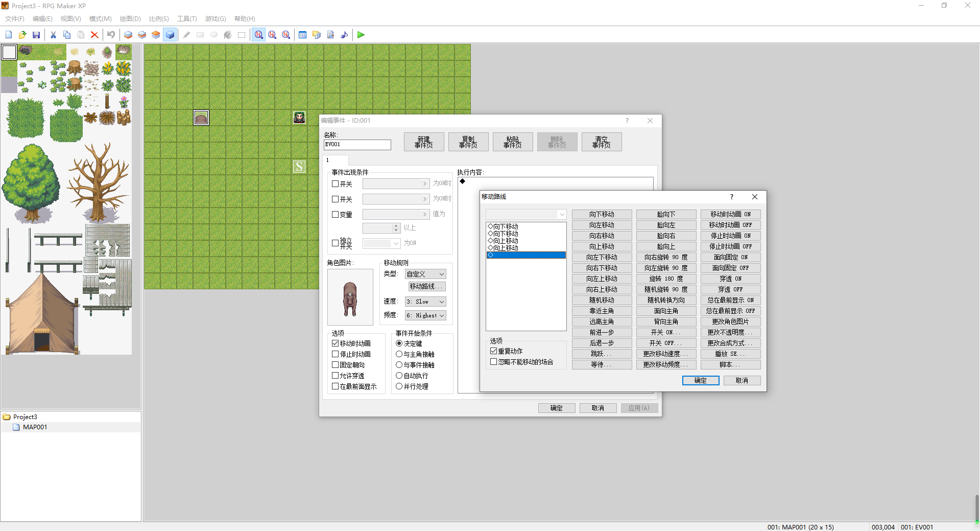Open the Sound Test music note icon
This screenshot has height=531, width=980.
(344, 35)
